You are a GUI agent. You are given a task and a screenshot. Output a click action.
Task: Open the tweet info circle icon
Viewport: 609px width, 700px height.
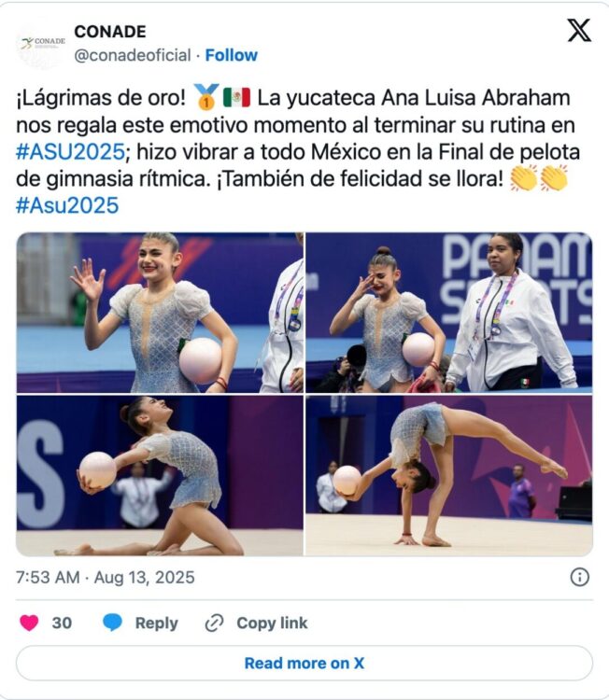[579, 577]
